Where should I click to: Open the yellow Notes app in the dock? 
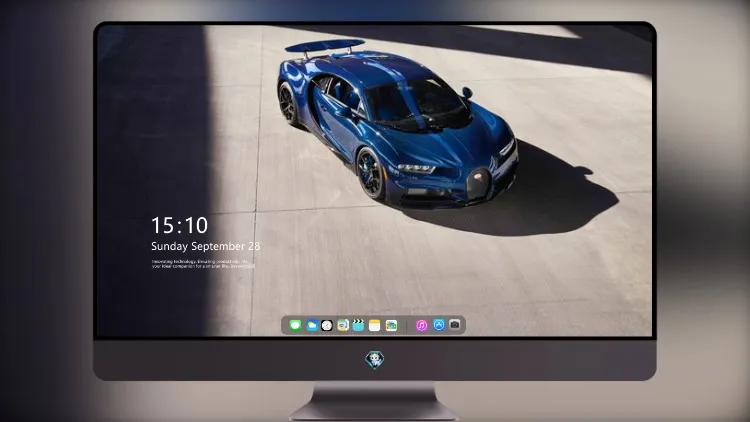(x=375, y=325)
